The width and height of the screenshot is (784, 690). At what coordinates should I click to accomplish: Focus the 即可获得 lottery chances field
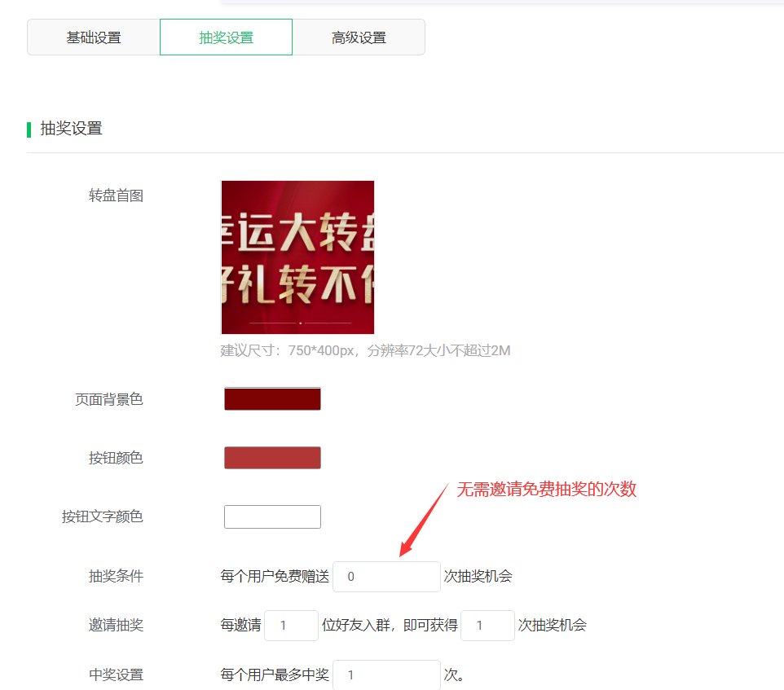(x=487, y=626)
